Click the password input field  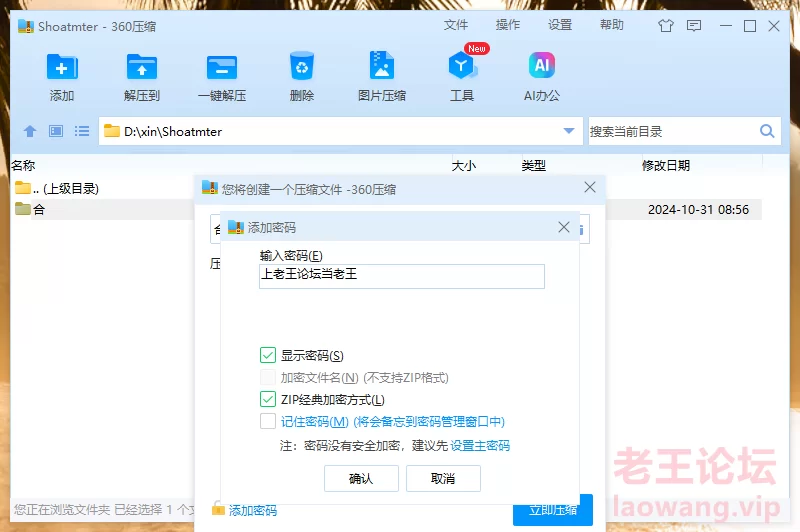pos(401,276)
